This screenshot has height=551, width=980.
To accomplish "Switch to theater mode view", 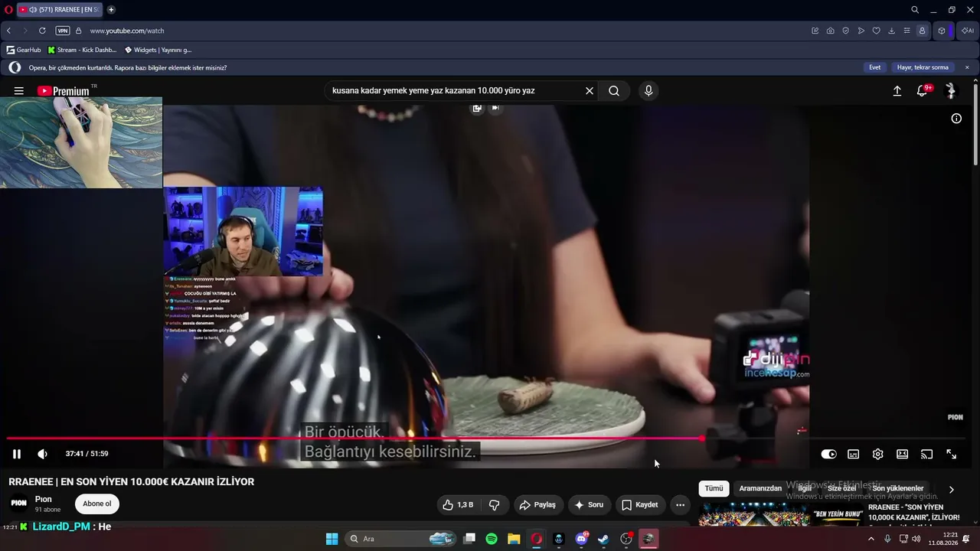I will 902,454.
